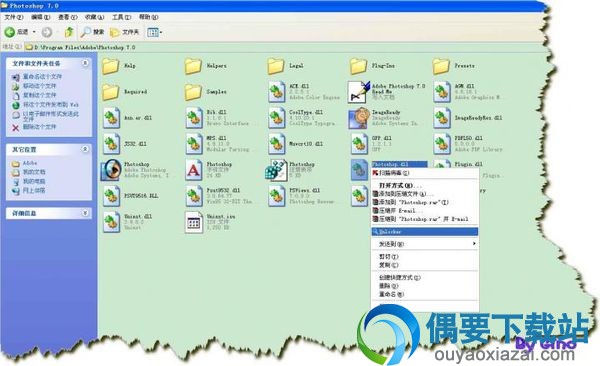Click the green Back arrow button
Viewport: 600px width, 366px height.
[10, 32]
